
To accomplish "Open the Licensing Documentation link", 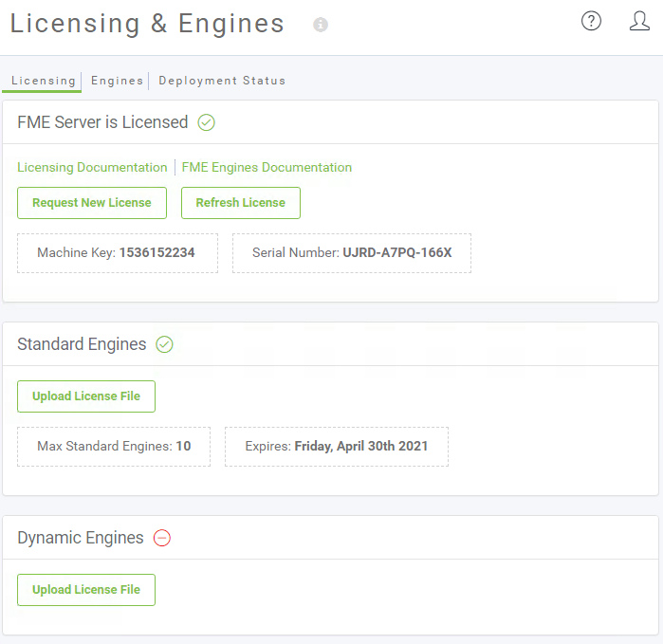I will (x=92, y=168).
